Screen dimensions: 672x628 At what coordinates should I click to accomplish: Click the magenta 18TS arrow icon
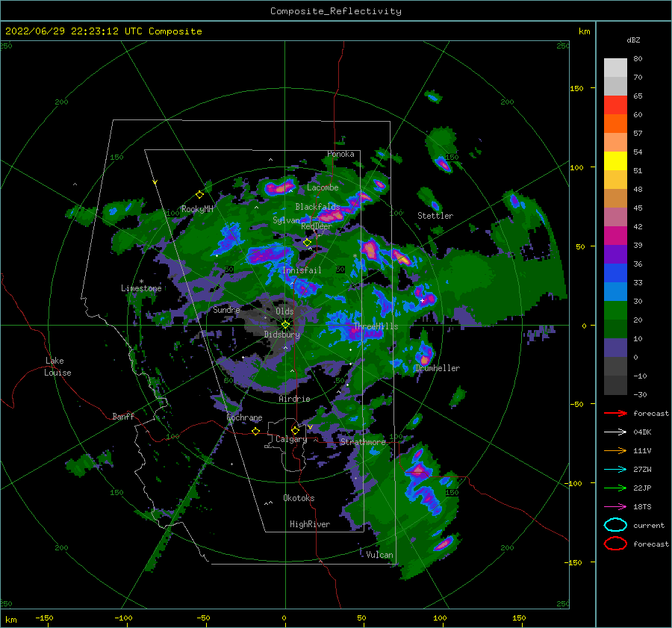point(615,507)
